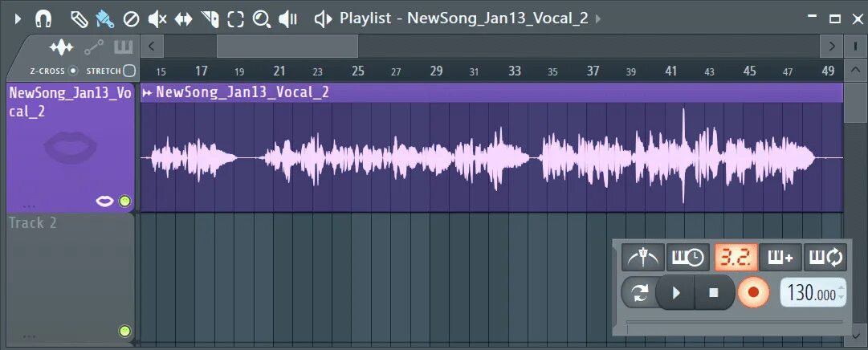The height and width of the screenshot is (350, 868).
Task: Click the scrollbar zoom handle at right end
Action: coord(855,46)
